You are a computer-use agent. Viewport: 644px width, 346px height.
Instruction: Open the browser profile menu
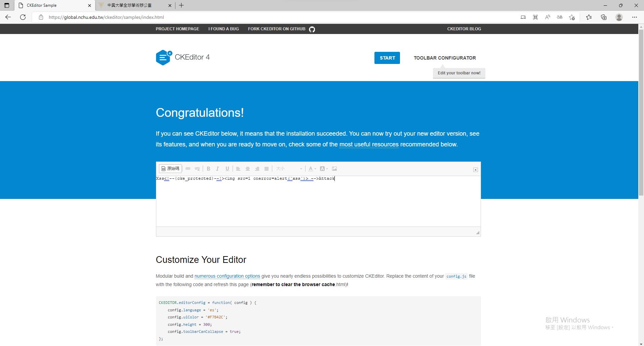[619, 17]
